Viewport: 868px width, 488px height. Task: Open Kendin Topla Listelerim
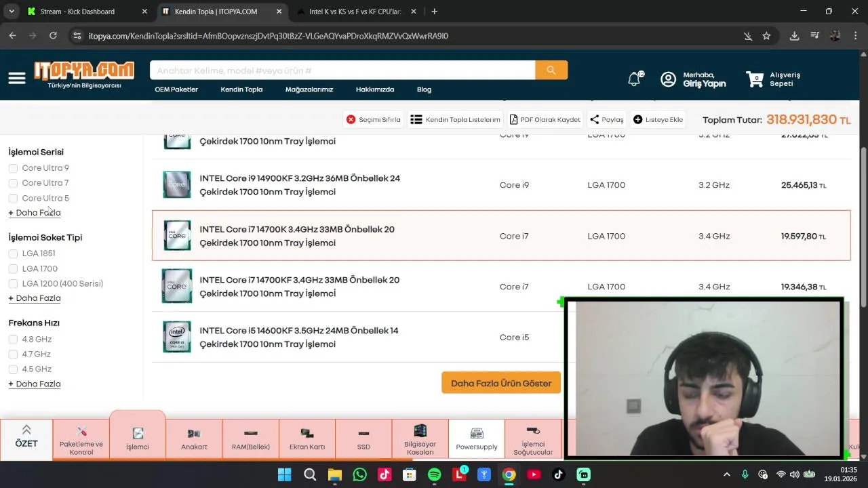point(455,119)
